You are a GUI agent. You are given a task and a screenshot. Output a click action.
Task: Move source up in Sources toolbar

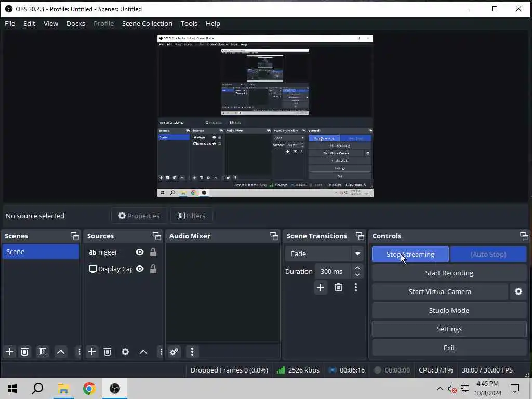(143, 352)
